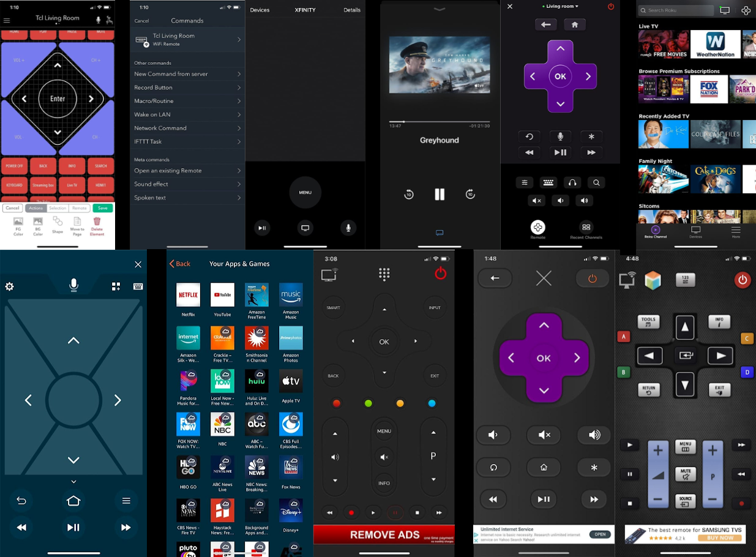Toggle MUTE on the Samsung remote
Screen dimensions: 756x557
pos(685,474)
